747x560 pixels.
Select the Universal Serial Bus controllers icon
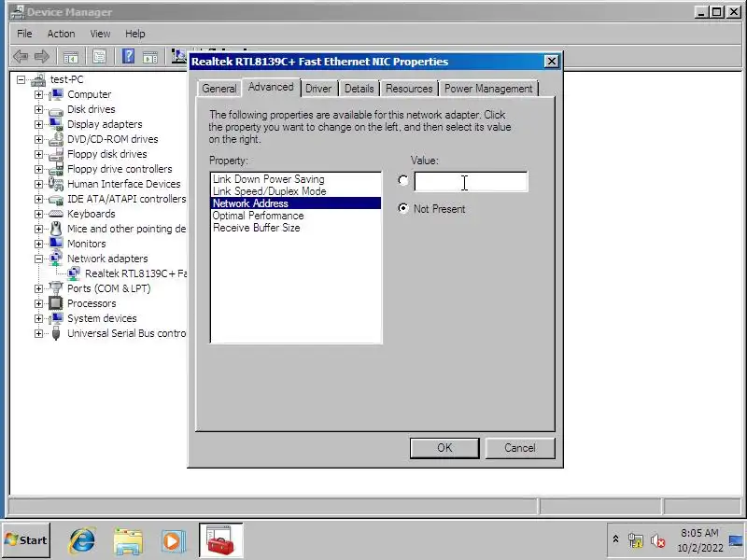(56, 333)
